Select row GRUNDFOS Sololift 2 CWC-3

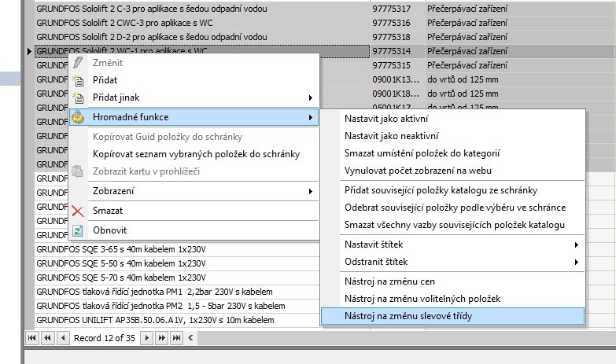pyautogui.click(x=202, y=23)
